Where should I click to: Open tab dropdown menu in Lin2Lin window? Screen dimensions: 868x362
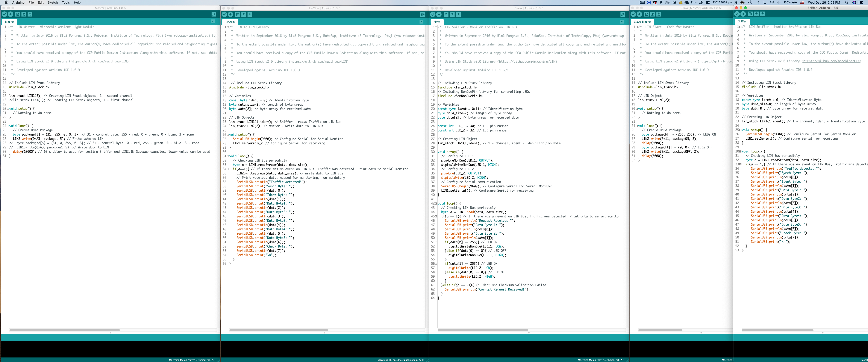coord(421,21)
